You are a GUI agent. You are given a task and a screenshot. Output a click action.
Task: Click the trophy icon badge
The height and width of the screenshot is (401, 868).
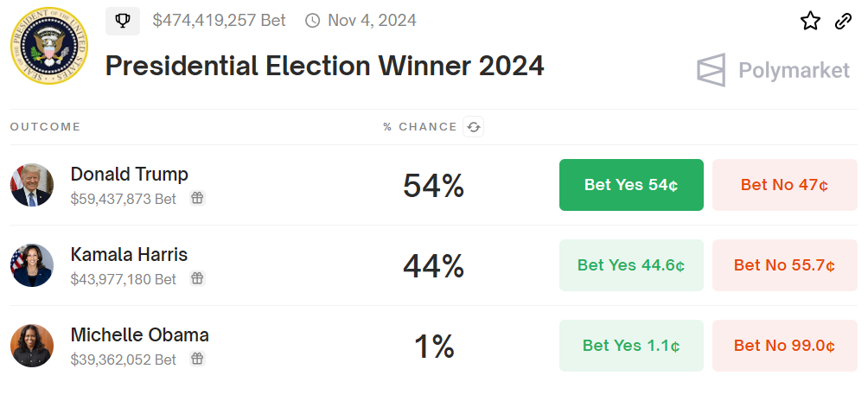[x=122, y=21]
